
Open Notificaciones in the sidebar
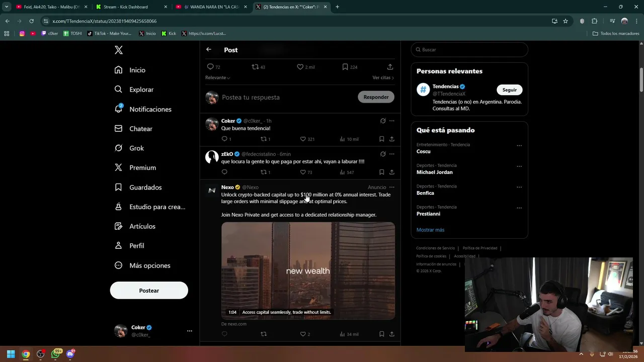point(143,109)
